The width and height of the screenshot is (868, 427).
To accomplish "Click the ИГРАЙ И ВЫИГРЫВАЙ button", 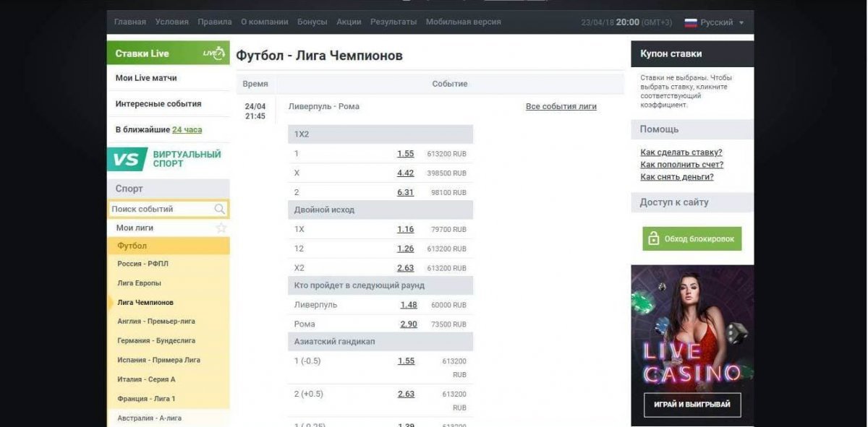I will coord(692,405).
